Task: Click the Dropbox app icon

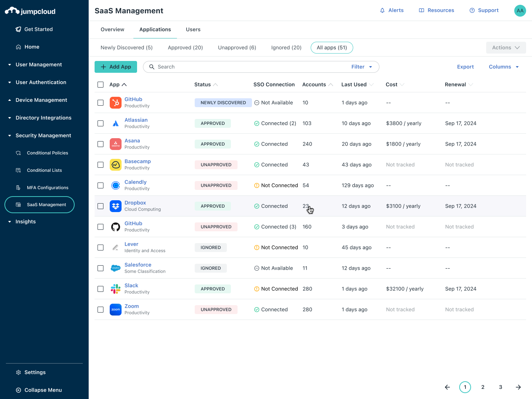Action: tap(116, 206)
